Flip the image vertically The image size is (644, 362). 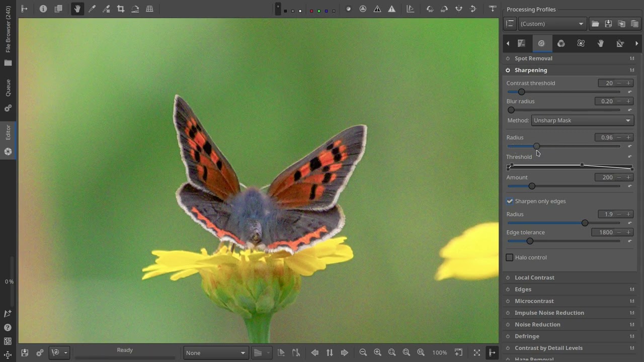(473, 9)
